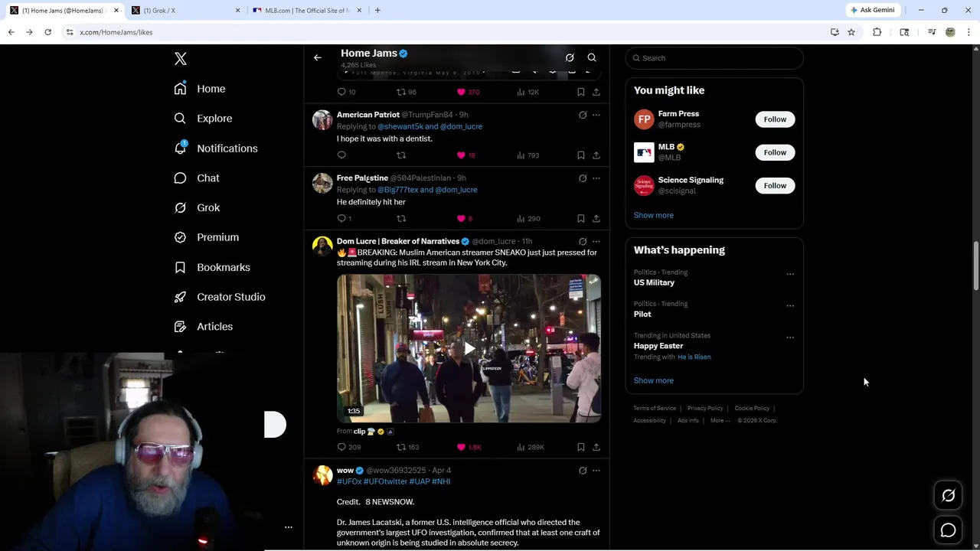The height and width of the screenshot is (551, 980).
Task: Open Premium in the sidebar
Action: point(207,237)
